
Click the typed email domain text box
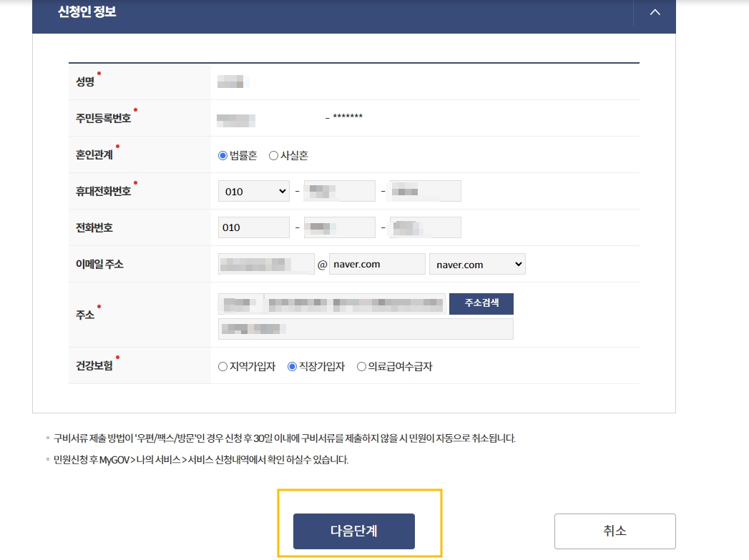pos(377,264)
